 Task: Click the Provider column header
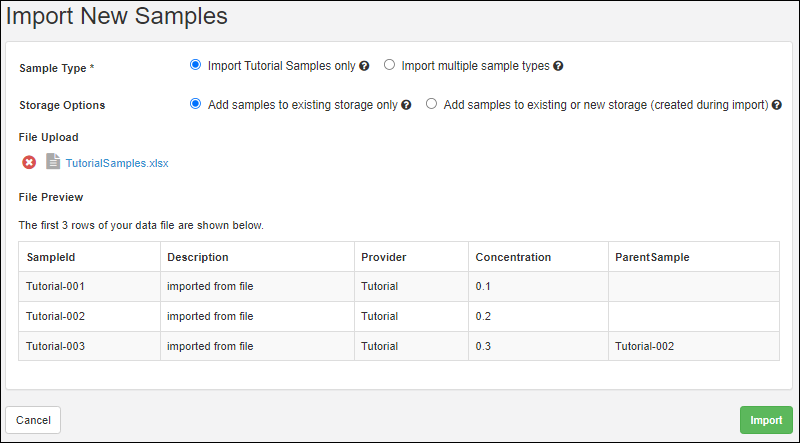[383, 257]
